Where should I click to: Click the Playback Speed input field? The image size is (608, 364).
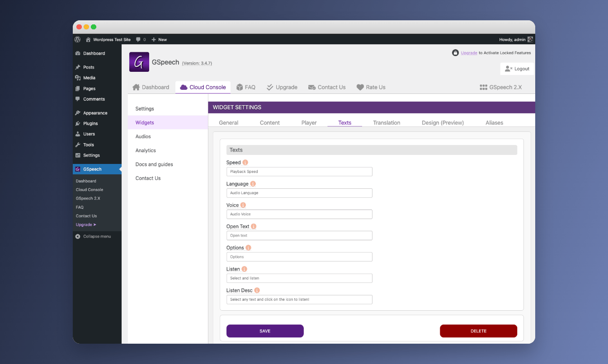pos(299,172)
